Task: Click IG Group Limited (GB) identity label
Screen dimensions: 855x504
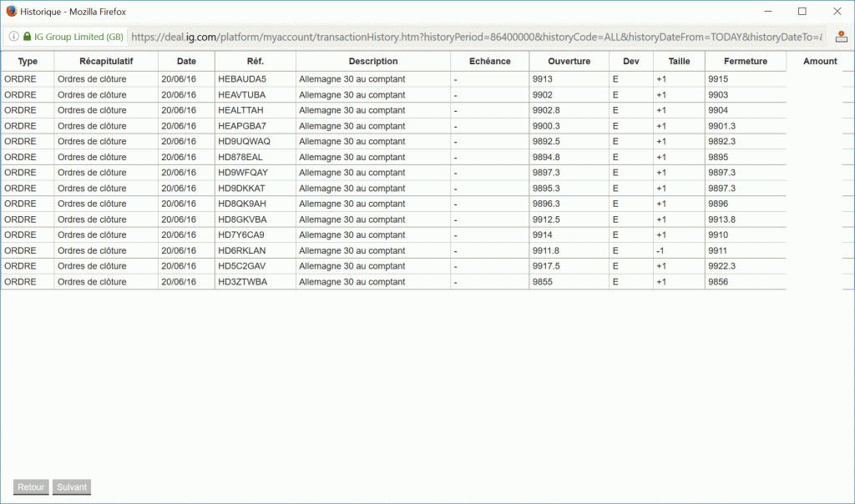Action: [78, 37]
